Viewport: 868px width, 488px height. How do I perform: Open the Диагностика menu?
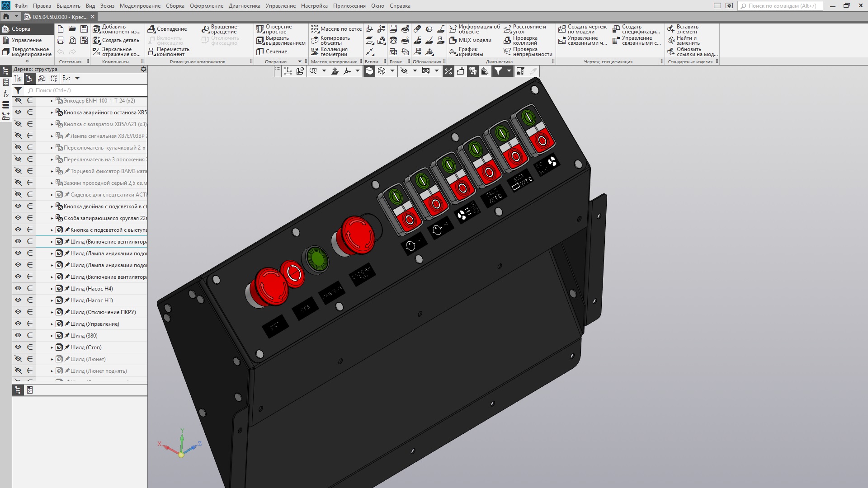(244, 6)
